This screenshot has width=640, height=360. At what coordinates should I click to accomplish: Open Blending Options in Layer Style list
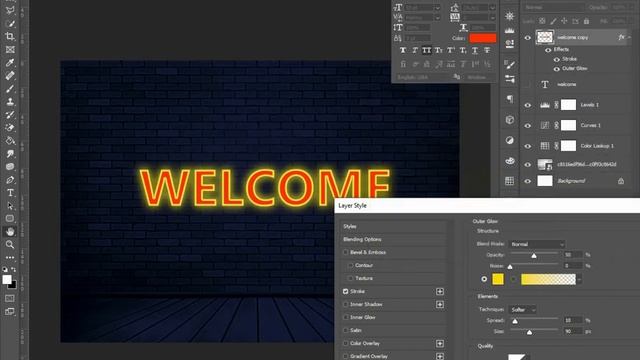tap(393, 240)
